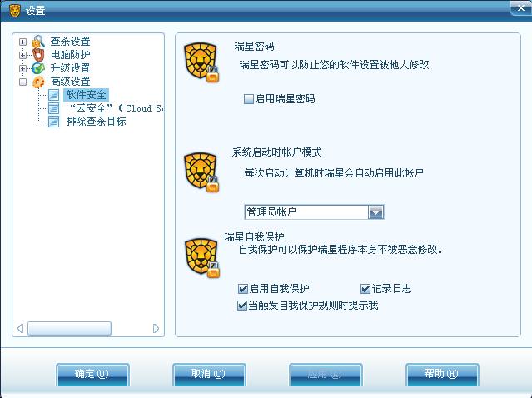Click the globe icon beside 升级设置
This screenshot has height=398, width=532.
[38, 68]
